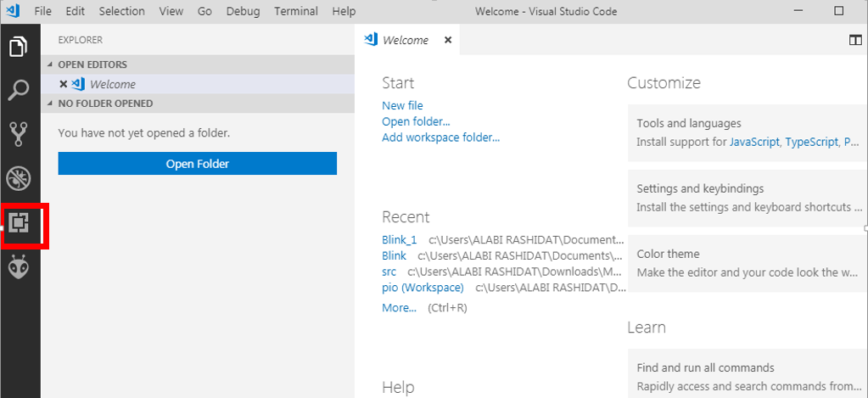Open the Debug menu

pyautogui.click(x=243, y=11)
